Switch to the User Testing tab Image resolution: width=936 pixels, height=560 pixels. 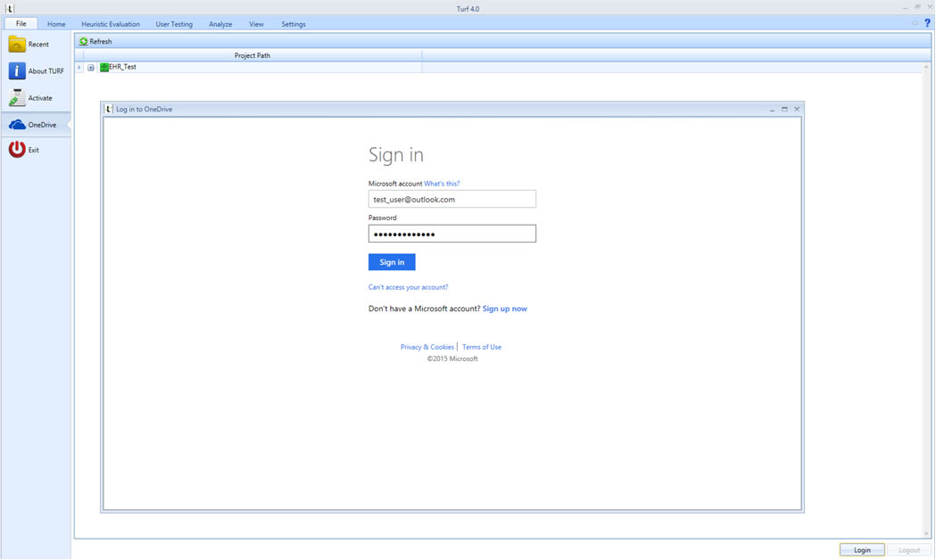click(x=174, y=24)
